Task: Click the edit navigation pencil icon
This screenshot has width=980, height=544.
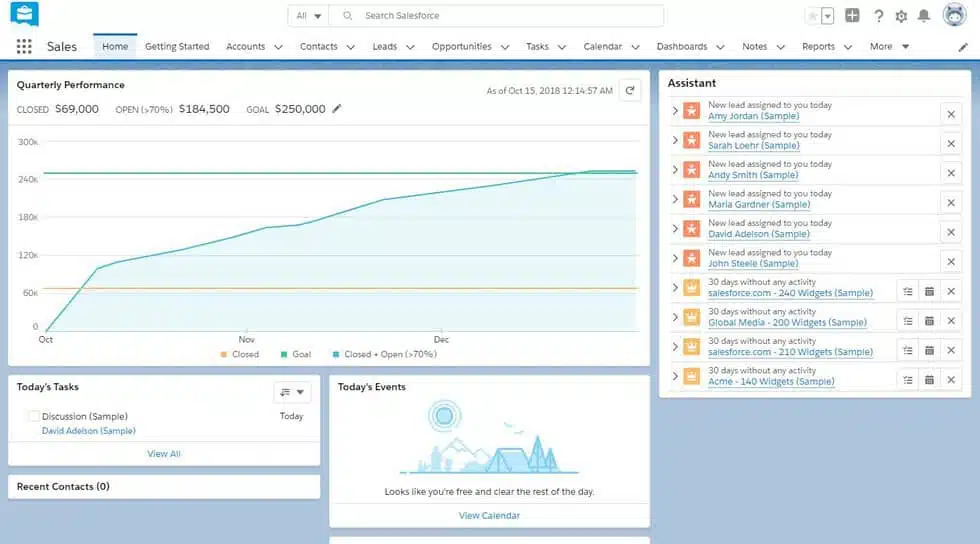Action: (963, 47)
